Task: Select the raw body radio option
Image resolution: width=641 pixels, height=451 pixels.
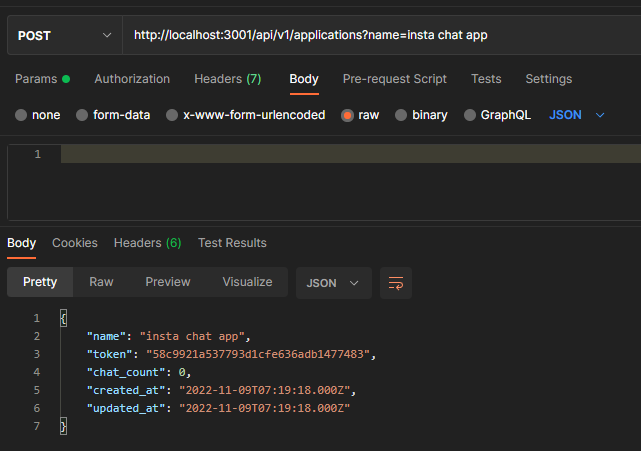Action: click(x=347, y=115)
